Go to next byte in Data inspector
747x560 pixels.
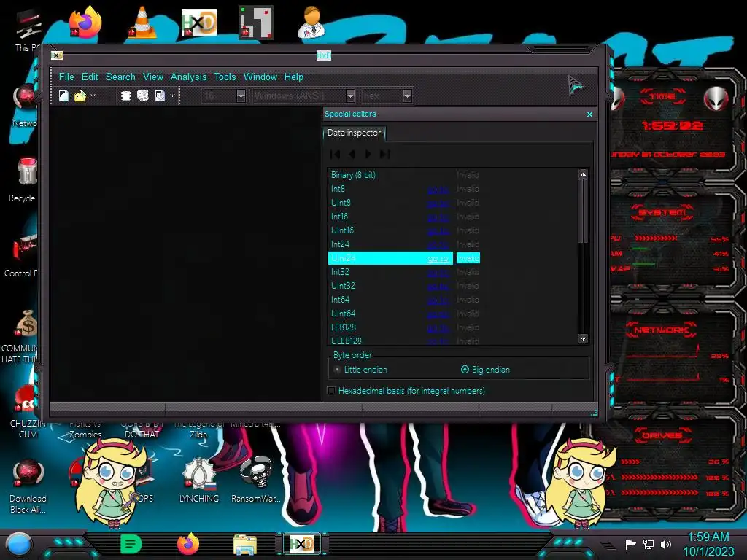(x=368, y=155)
